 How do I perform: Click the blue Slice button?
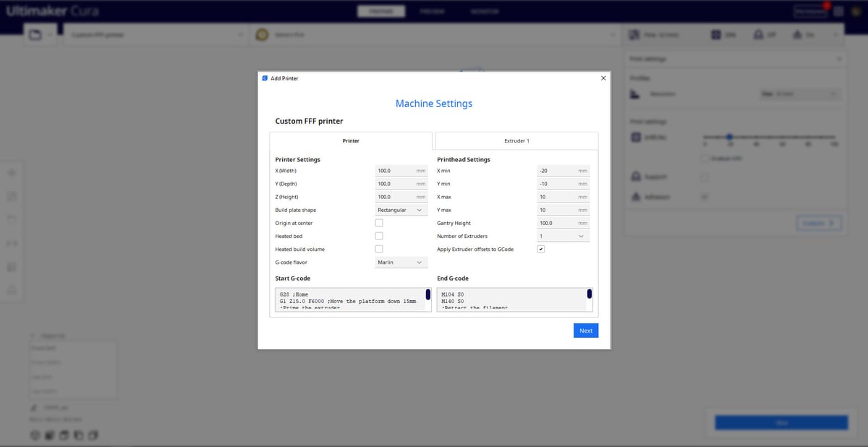coord(781,422)
